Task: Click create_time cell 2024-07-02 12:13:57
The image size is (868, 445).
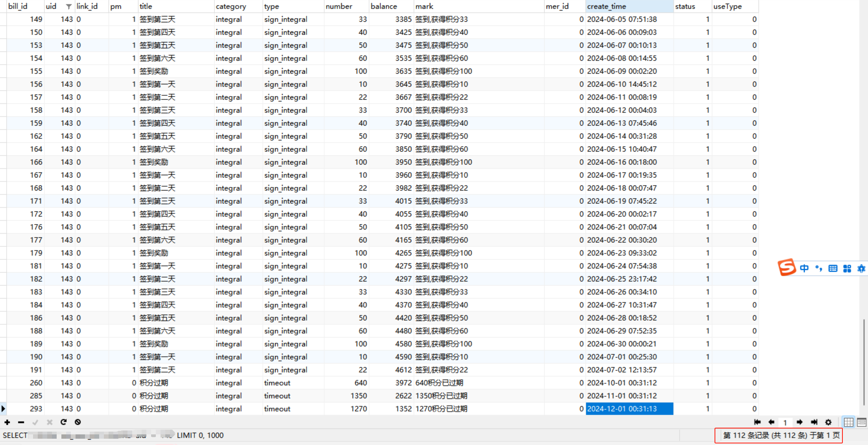Action: click(x=630, y=370)
